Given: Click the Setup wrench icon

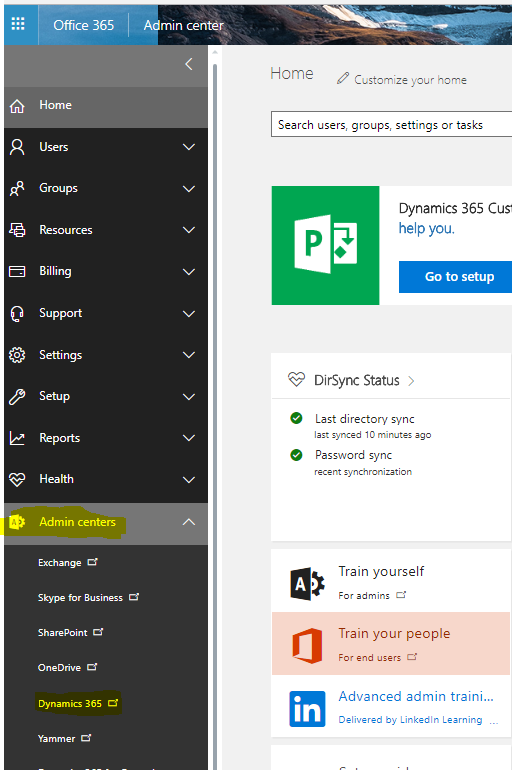Looking at the screenshot, I should [17, 396].
